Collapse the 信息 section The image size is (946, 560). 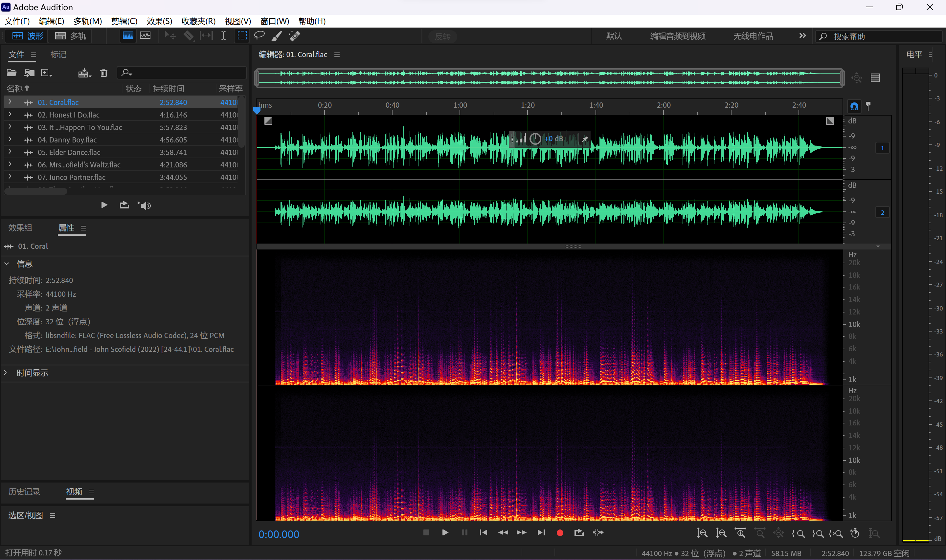pos(7,264)
